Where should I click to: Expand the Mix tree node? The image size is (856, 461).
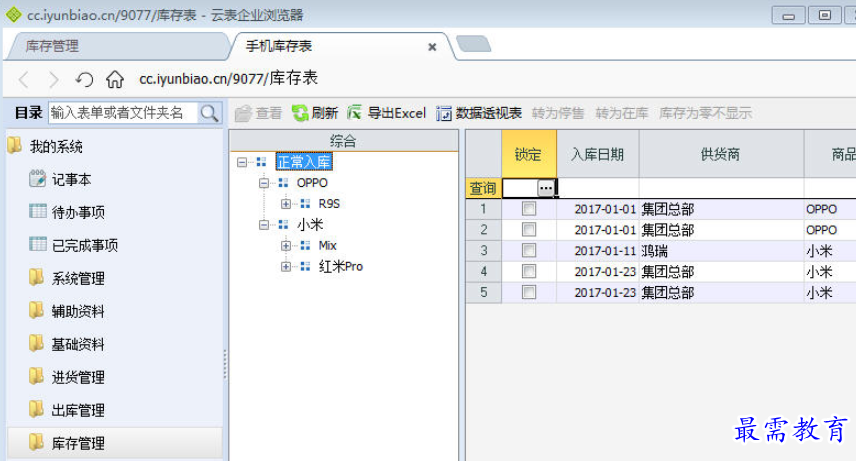(x=286, y=246)
